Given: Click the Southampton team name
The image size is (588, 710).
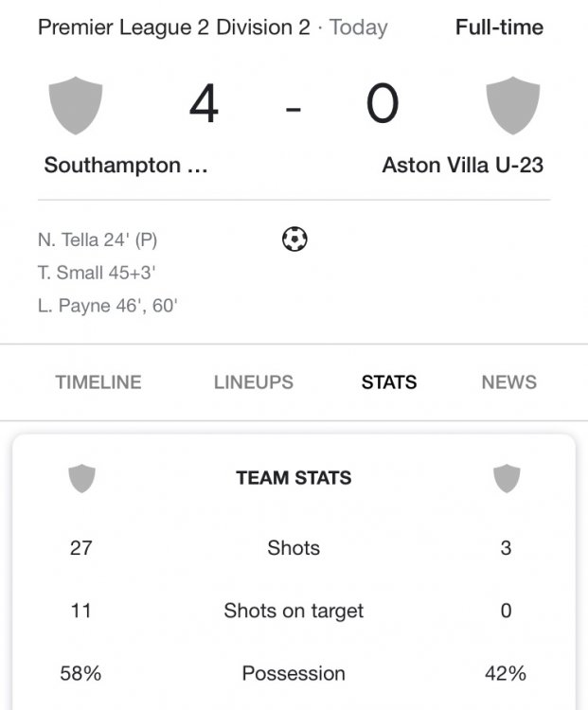Looking at the screenshot, I should 125,166.
